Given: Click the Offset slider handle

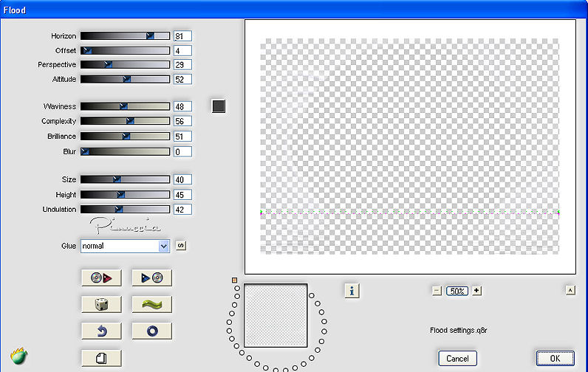Looking at the screenshot, I should (x=87, y=51).
